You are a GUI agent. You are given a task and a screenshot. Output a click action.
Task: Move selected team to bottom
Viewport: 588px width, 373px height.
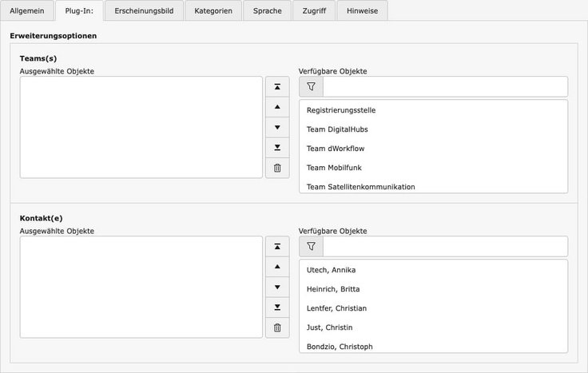(277, 148)
